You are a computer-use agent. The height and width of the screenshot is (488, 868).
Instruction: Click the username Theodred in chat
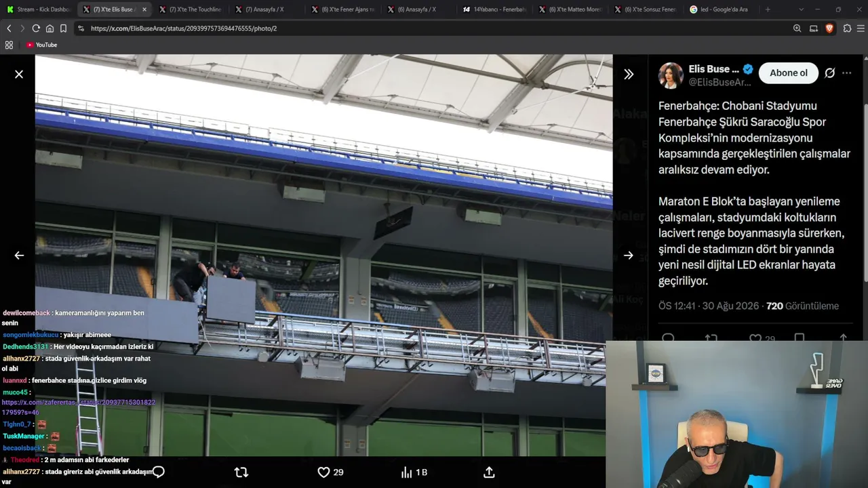(25, 460)
